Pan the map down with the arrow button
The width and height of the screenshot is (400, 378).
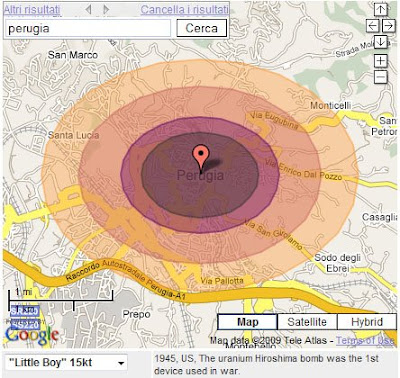click(380, 42)
